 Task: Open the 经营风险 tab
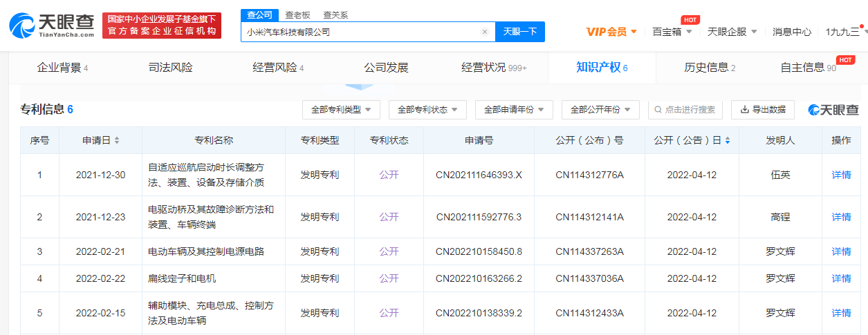point(278,68)
